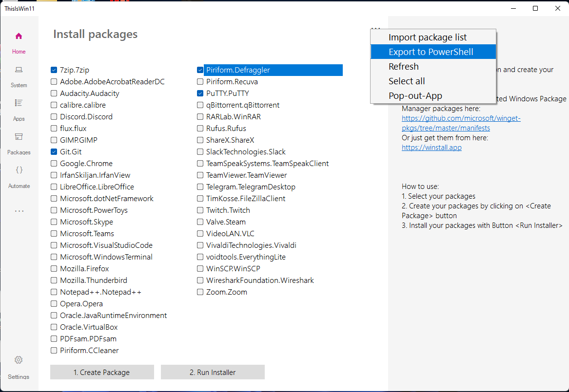Choose Import package list menu item
The height and width of the screenshot is (392, 569).
433,37
